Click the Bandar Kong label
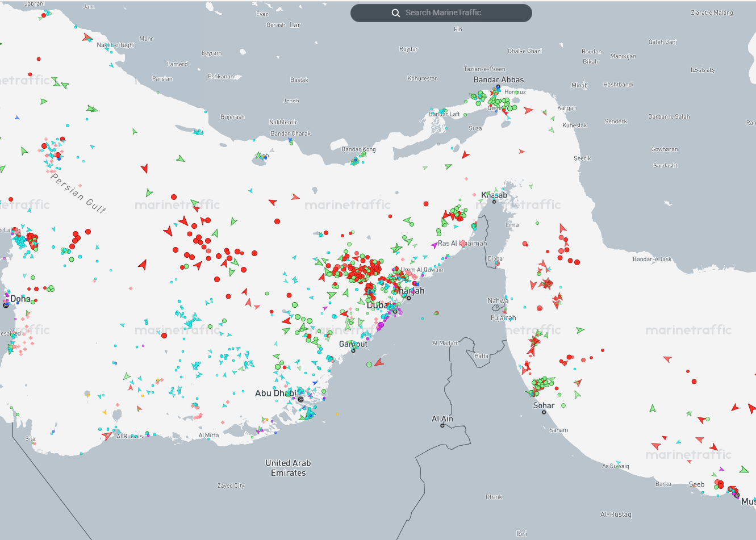The image size is (756, 540). (358, 149)
